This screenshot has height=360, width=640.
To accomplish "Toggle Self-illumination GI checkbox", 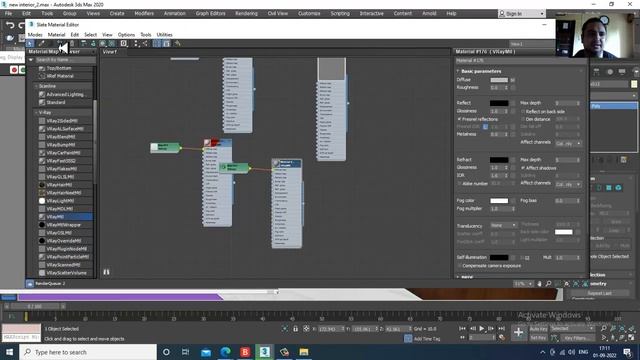I will click(x=522, y=258).
